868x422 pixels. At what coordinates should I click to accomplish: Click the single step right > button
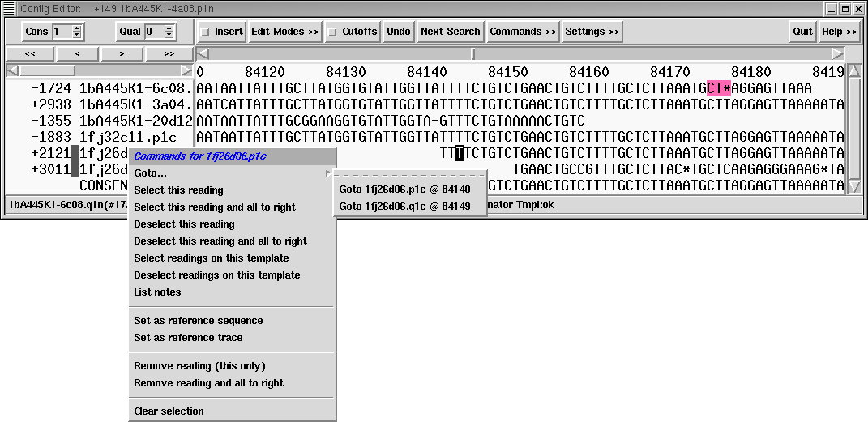click(x=122, y=54)
